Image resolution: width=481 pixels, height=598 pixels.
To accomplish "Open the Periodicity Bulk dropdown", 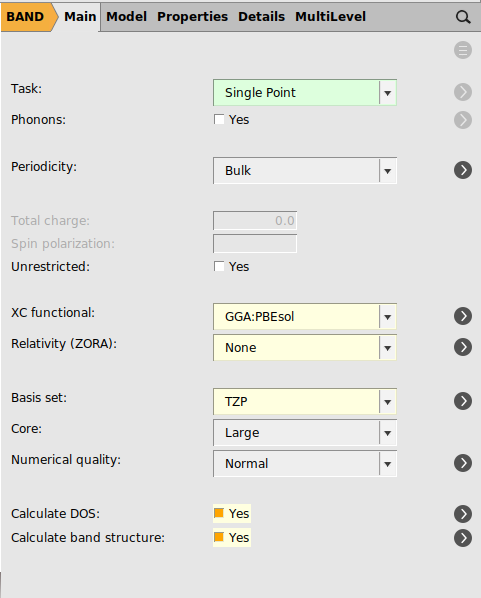I will pos(305,170).
